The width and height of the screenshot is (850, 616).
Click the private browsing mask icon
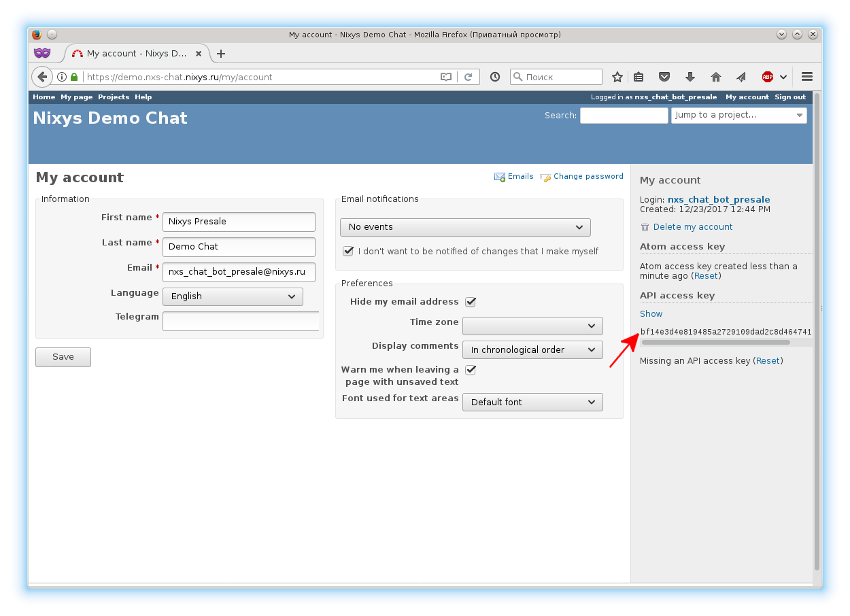pos(42,53)
